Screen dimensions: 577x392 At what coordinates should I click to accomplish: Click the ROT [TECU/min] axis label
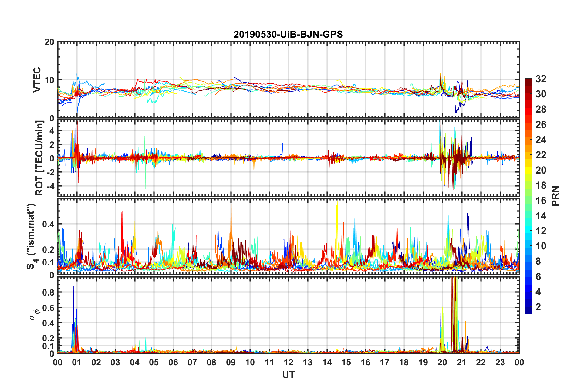40,158
